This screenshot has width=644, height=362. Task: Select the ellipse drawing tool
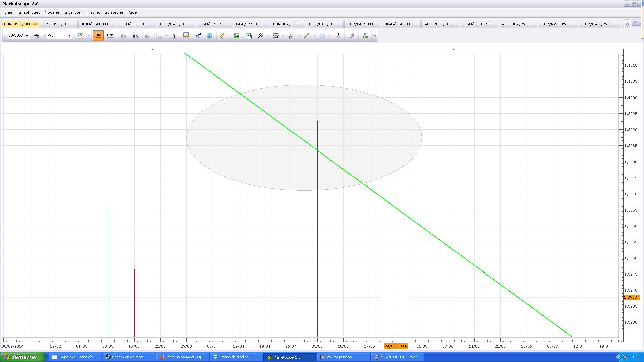tap(322, 36)
